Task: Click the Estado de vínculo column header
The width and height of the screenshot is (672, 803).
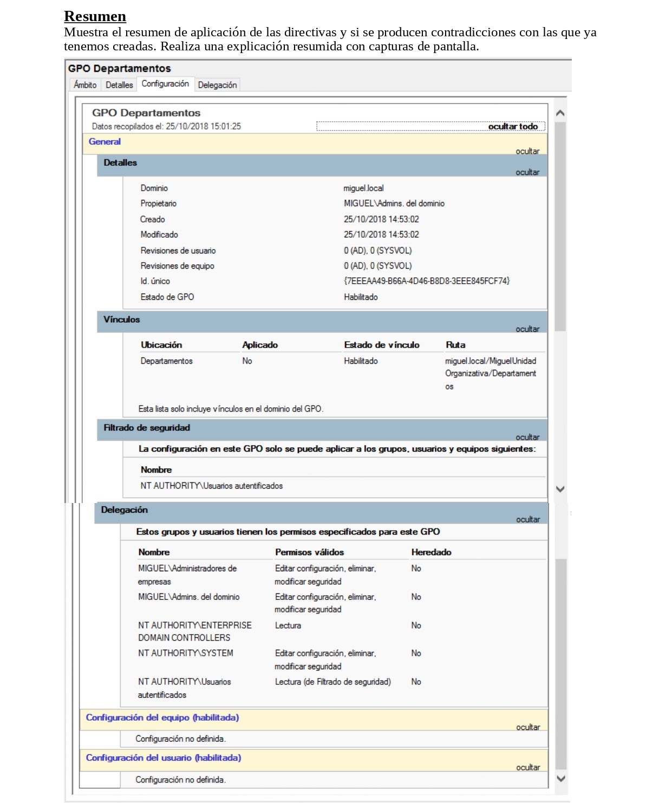Action: coord(382,345)
